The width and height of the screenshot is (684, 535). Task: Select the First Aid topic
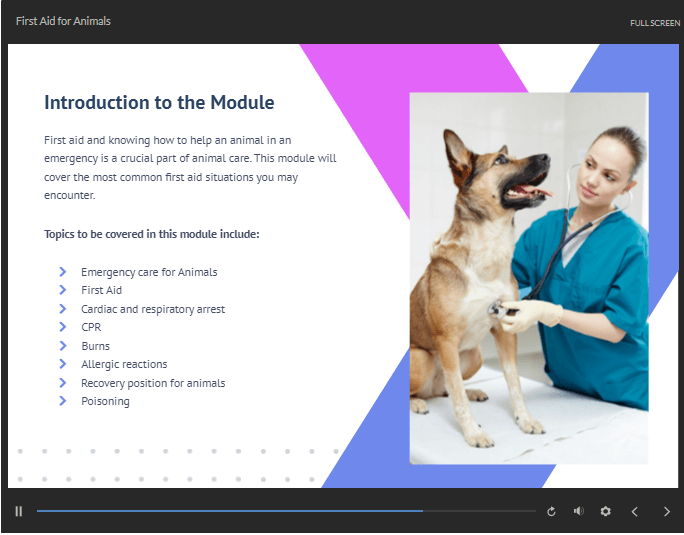[x=101, y=290]
